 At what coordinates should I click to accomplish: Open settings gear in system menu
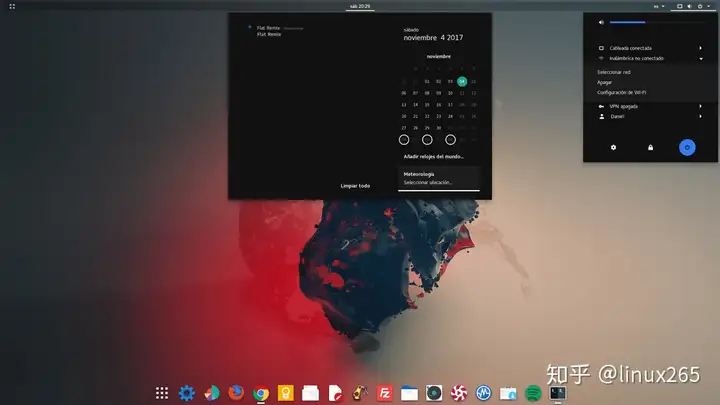pos(613,147)
